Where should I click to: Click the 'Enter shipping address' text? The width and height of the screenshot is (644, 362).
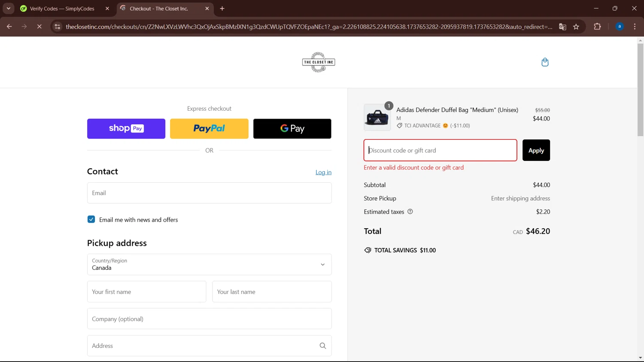coord(520,198)
